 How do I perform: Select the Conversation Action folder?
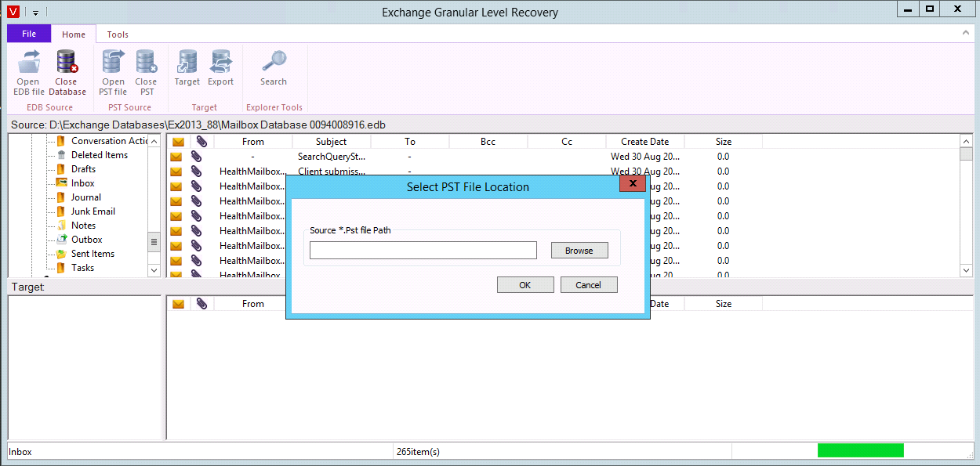tap(109, 141)
